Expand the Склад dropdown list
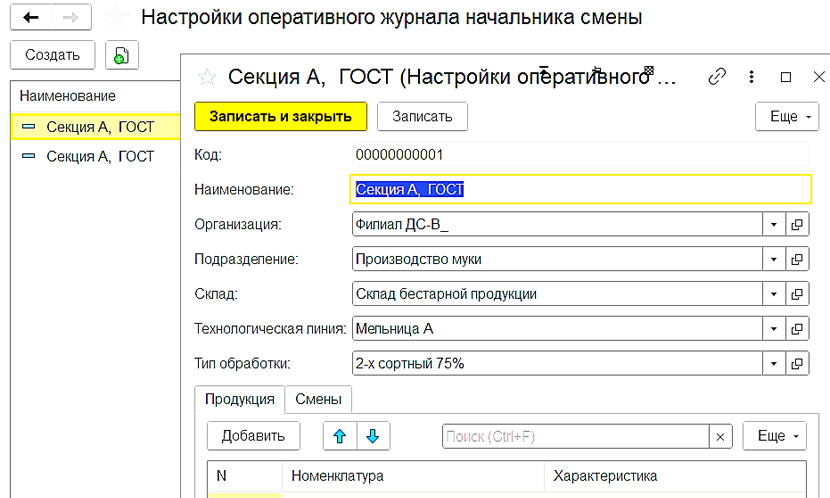This screenshot has height=498, width=830. 774,294
